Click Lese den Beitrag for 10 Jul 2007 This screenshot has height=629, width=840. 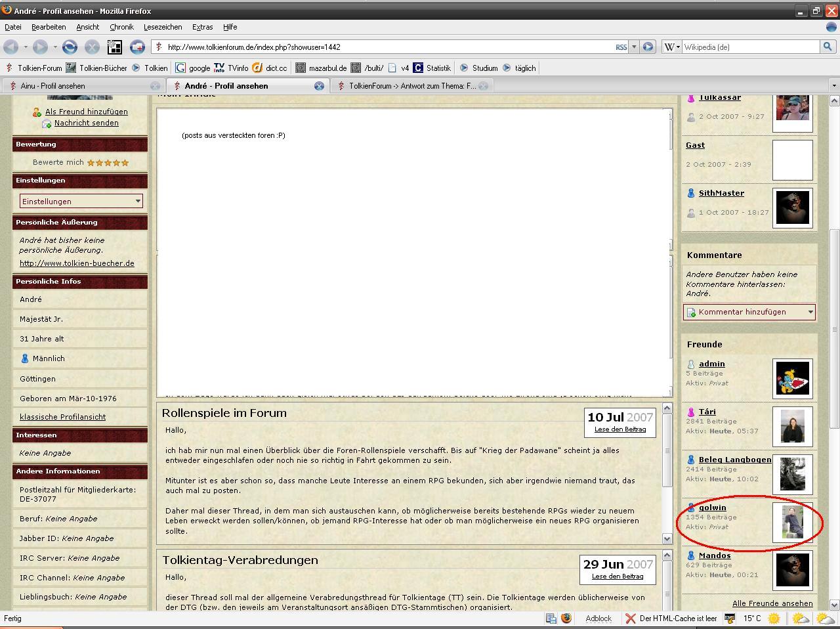[x=620, y=429]
